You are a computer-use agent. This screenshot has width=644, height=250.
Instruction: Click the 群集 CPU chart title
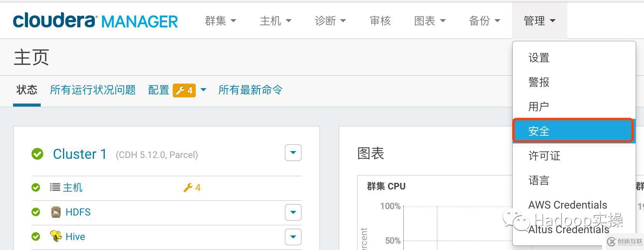(386, 186)
